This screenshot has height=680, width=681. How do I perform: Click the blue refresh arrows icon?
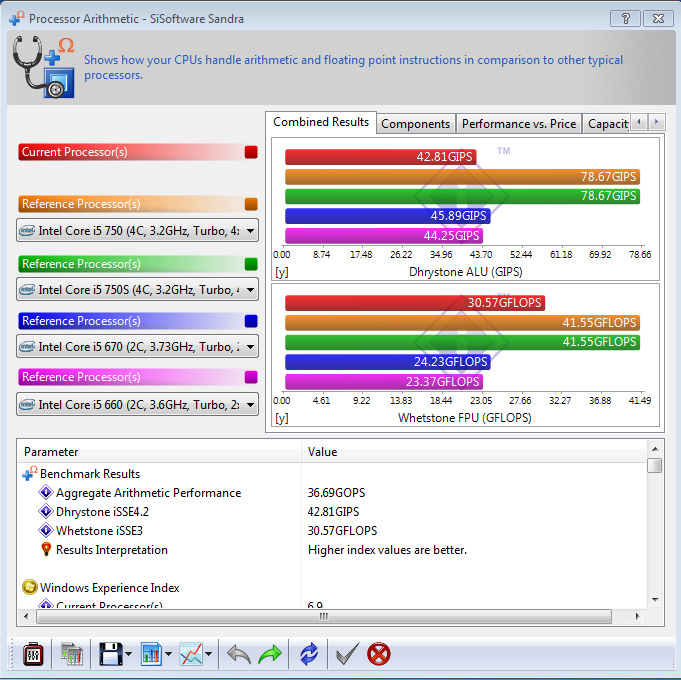tap(309, 654)
